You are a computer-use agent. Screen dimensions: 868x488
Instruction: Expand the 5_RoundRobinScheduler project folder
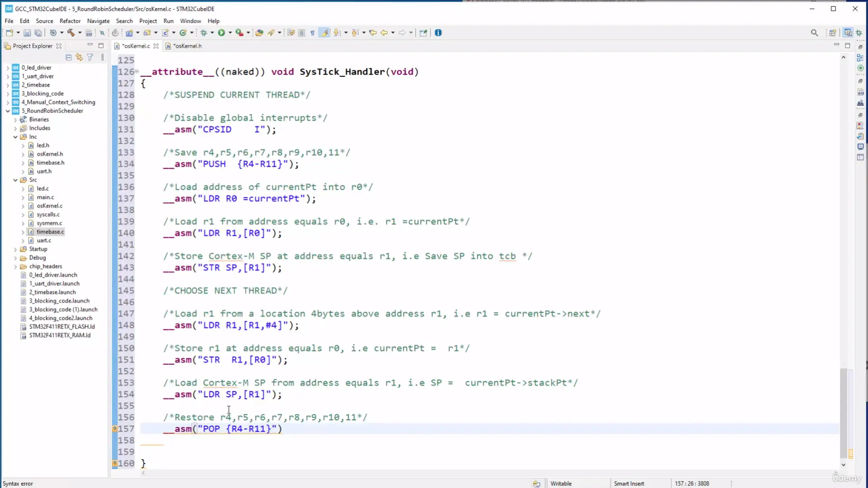pyautogui.click(x=7, y=111)
